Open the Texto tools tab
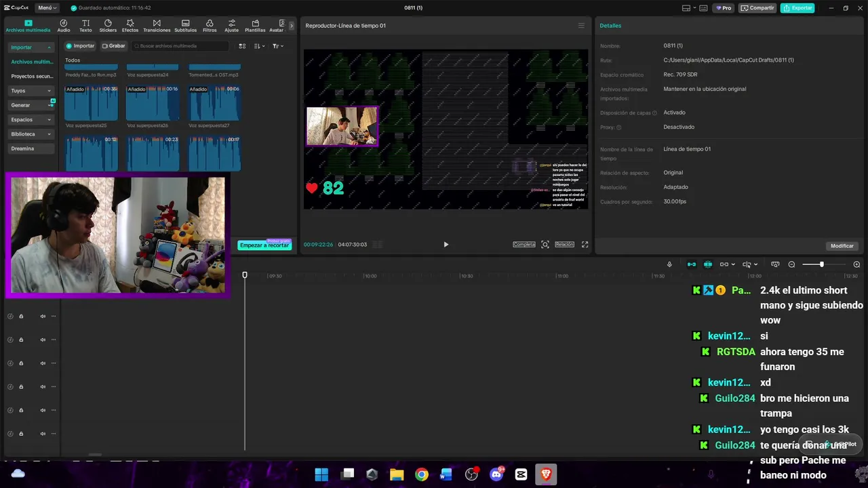Screen dimensions: 868x488 85,26
